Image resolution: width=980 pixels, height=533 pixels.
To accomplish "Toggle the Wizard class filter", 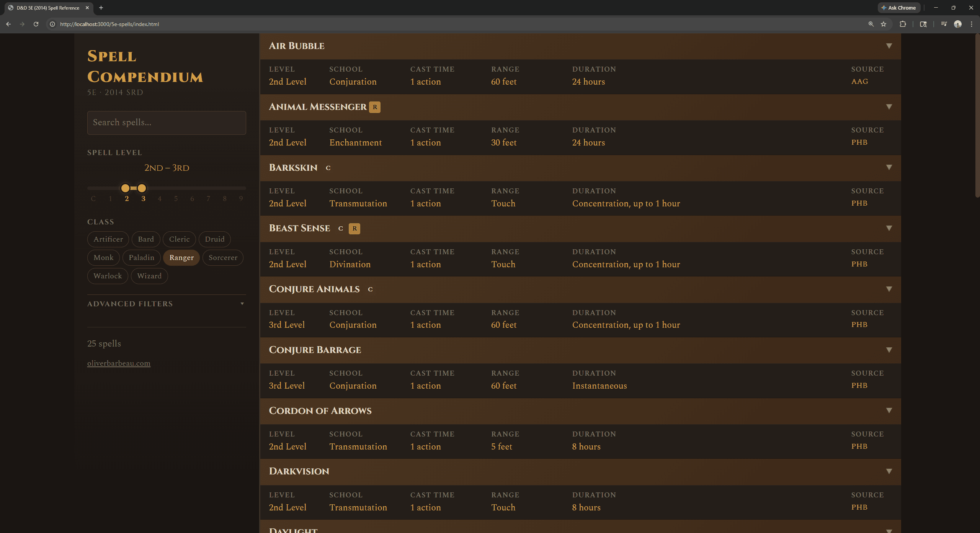I will 149,276.
